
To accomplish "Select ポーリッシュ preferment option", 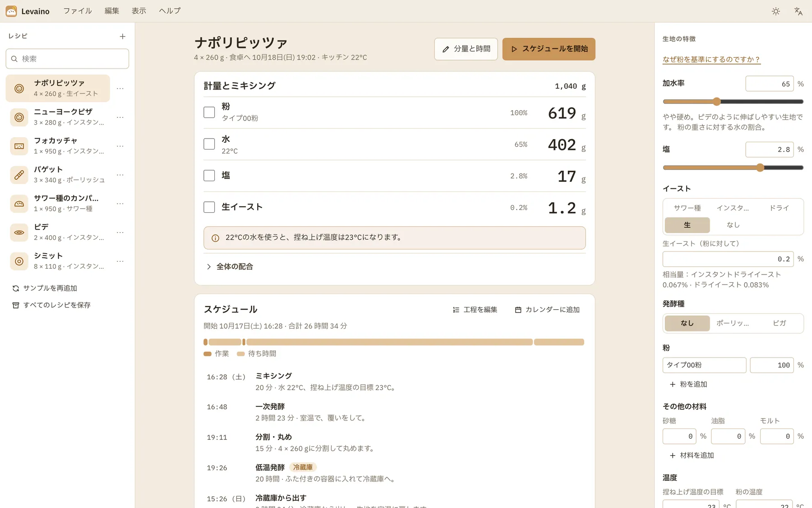I will pyautogui.click(x=733, y=323).
